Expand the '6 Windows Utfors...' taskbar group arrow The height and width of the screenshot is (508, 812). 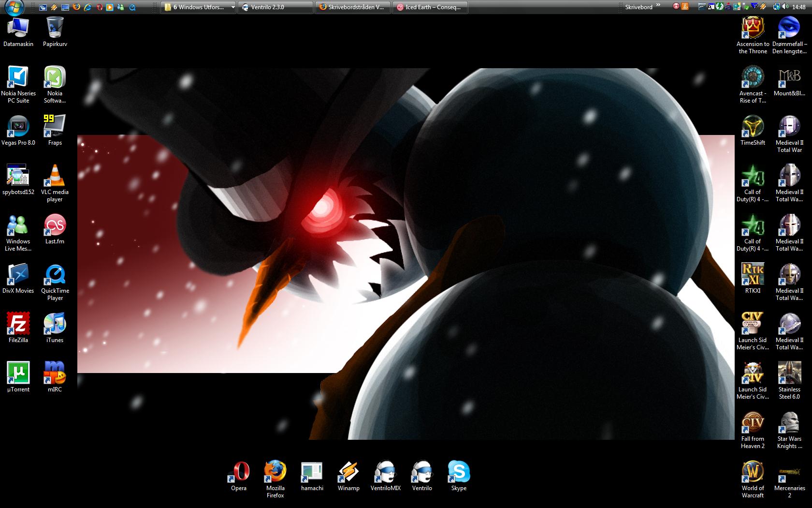tap(232, 7)
